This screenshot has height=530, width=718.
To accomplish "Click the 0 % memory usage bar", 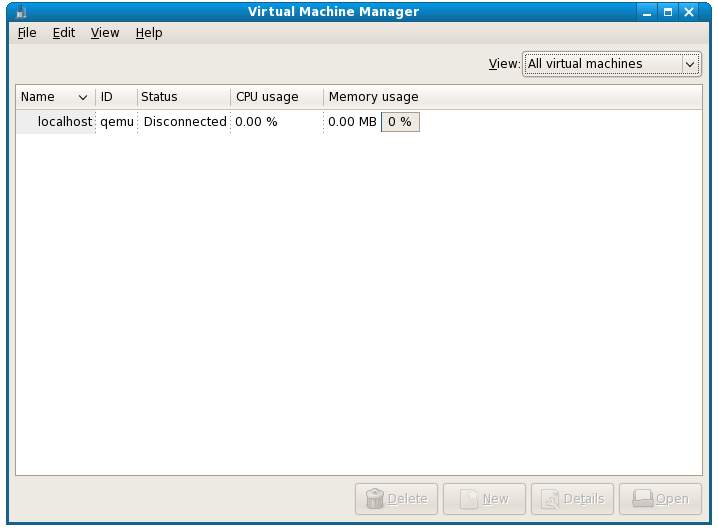I will pos(400,122).
